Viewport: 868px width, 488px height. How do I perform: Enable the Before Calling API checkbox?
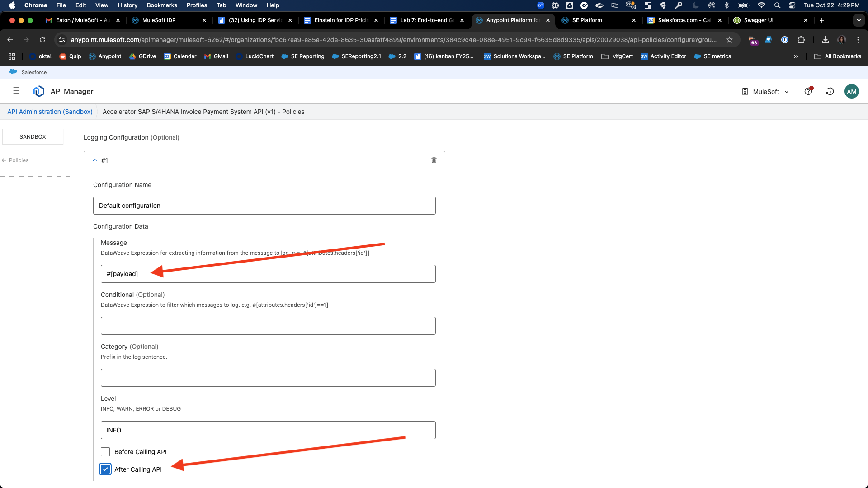tap(105, 452)
